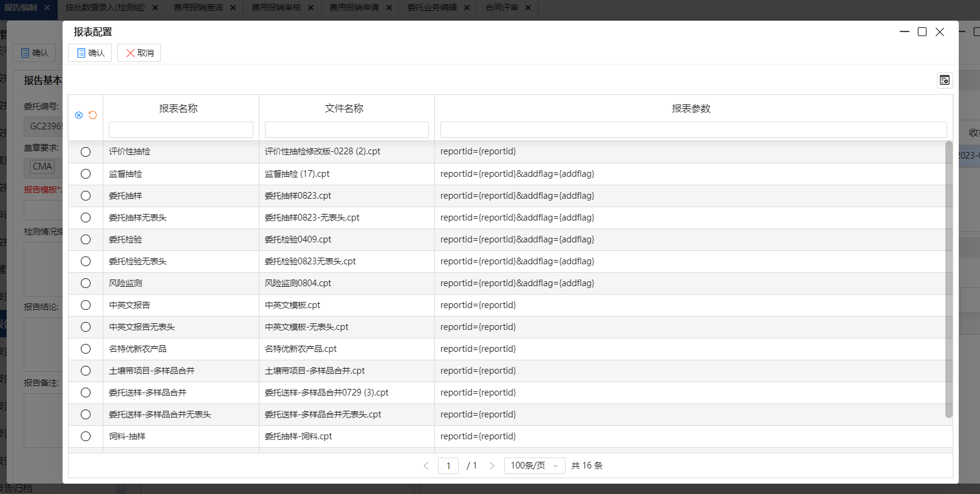Switch to the 委托业务编辑 tab
980x494 pixels.
tap(431, 8)
